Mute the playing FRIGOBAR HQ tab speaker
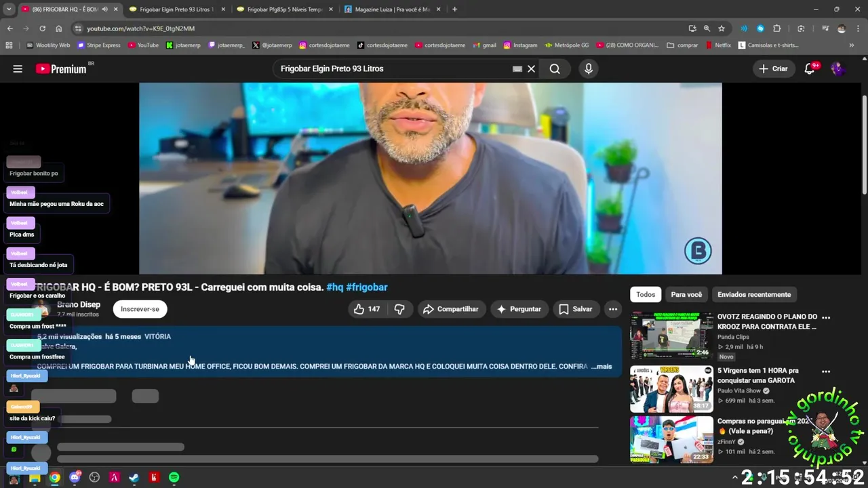The image size is (868, 488). pos(104,9)
